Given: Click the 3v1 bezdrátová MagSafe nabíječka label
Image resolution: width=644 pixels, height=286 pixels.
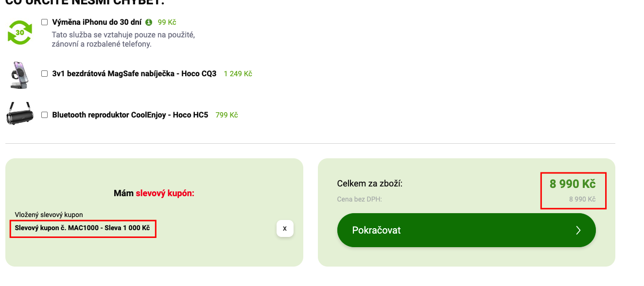Looking at the screenshot, I should (134, 74).
